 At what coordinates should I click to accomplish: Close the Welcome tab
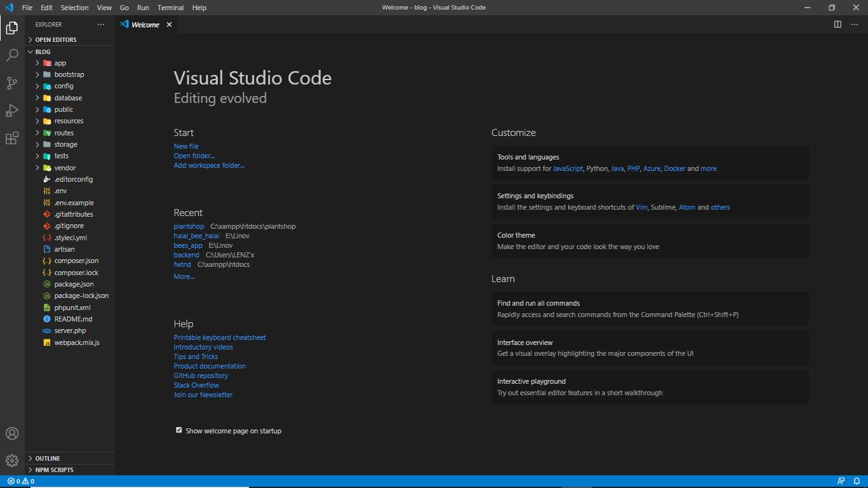tap(169, 25)
